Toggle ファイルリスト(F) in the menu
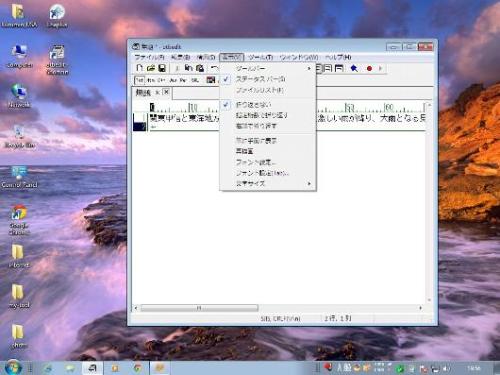 click(268, 90)
